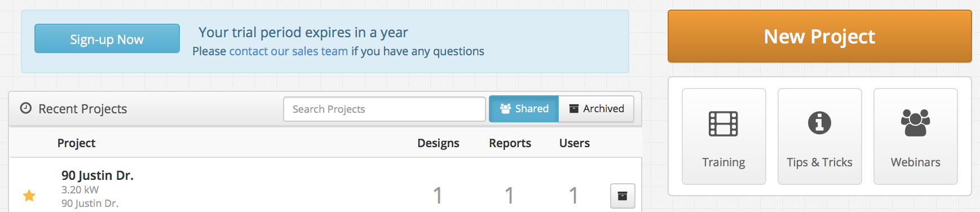Image resolution: width=980 pixels, height=212 pixels.
Task: Click the Archived box icon
Action: pos(574,109)
